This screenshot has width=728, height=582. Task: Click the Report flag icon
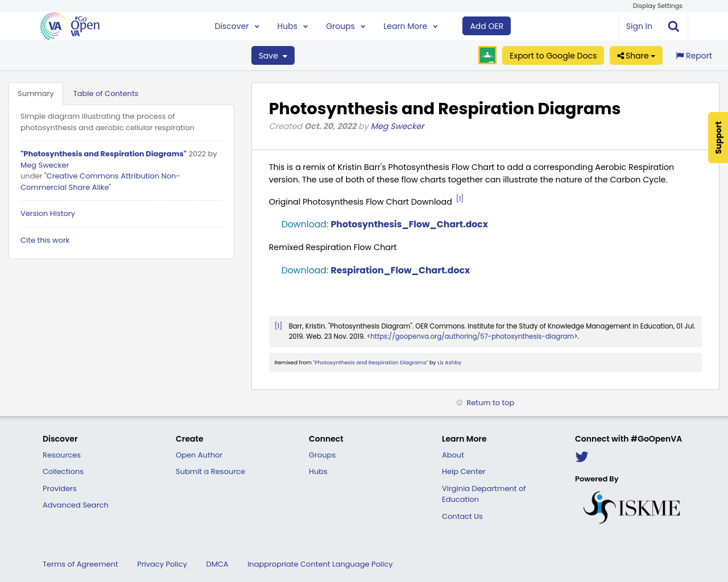click(x=680, y=55)
